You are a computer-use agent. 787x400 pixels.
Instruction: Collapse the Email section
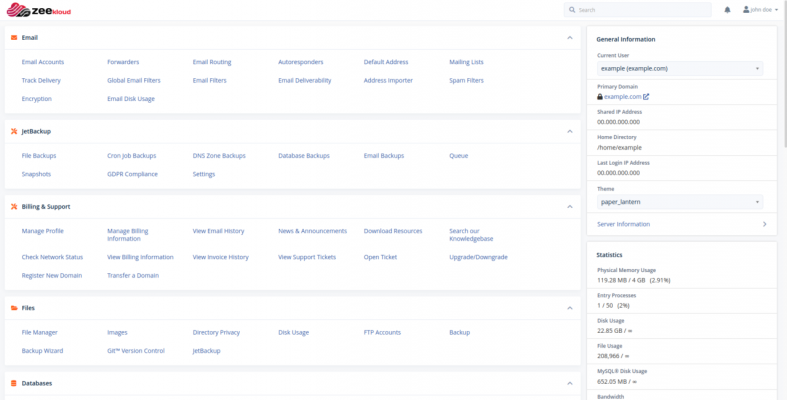(569, 37)
